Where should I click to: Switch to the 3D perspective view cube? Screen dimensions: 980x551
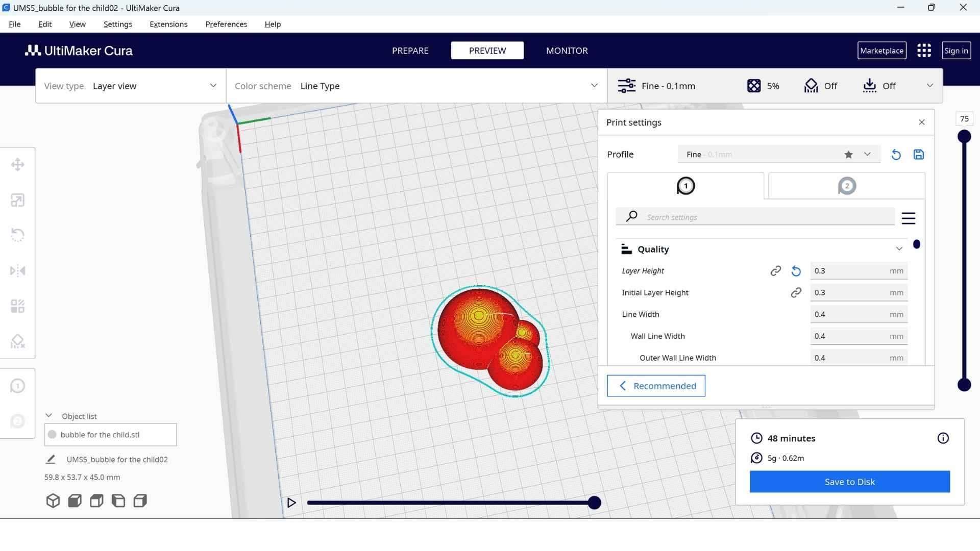[x=53, y=501]
